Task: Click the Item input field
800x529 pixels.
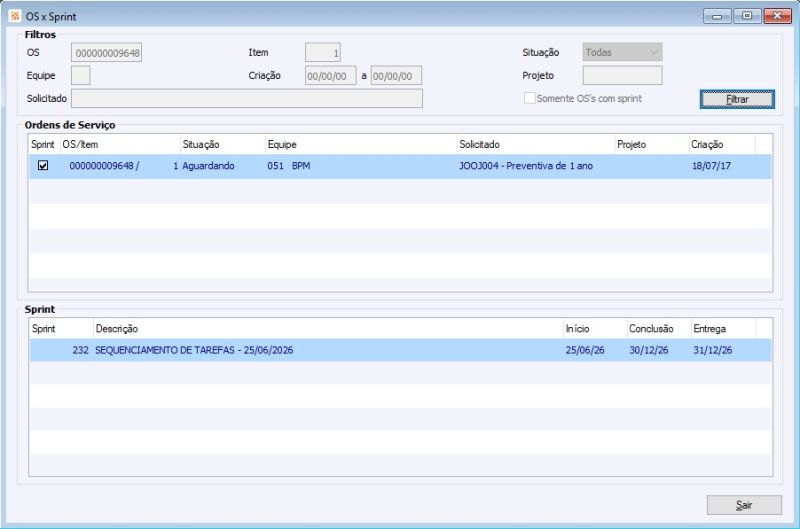Action: tap(322, 53)
